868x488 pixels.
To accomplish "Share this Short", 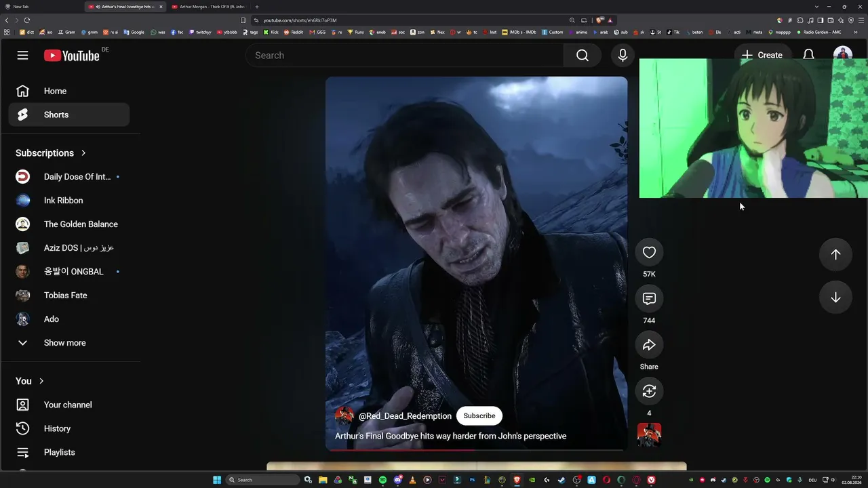I will pyautogui.click(x=649, y=345).
